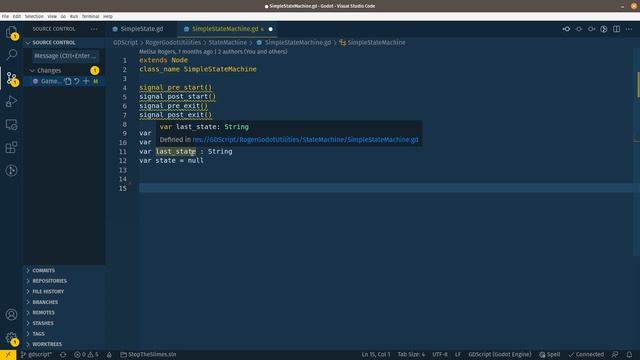Click RogerGodotUtilities breadcrumb segment
Screen dimensions: 640x360
click(x=173, y=42)
